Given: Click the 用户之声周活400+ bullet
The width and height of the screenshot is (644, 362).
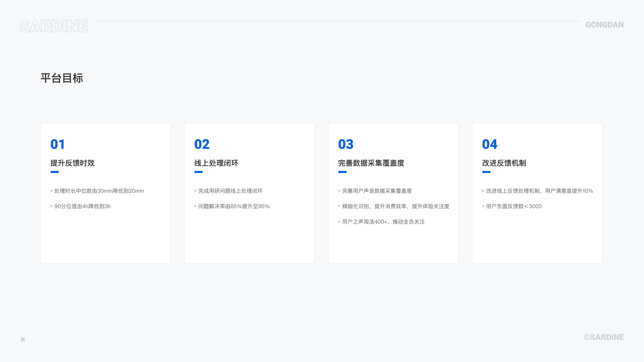Looking at the screenshot, I should click(383, 222).
